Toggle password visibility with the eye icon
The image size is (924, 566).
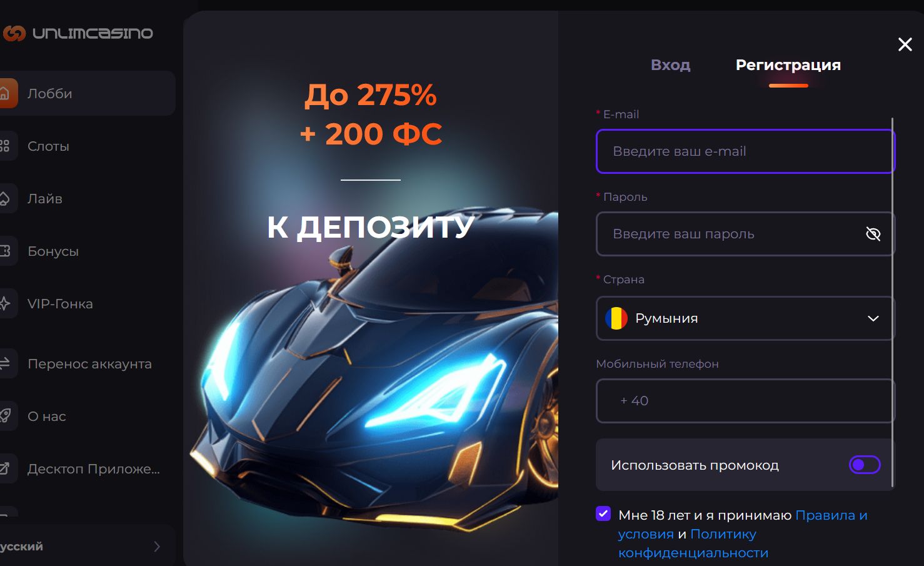click(x=873, y=234)
